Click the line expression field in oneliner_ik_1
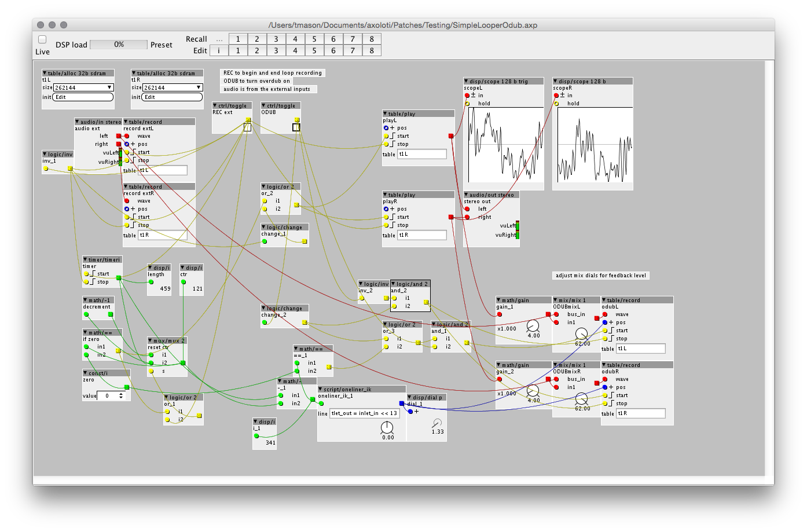This screenshot has width=807, height=532. click(x=364, y=413)
